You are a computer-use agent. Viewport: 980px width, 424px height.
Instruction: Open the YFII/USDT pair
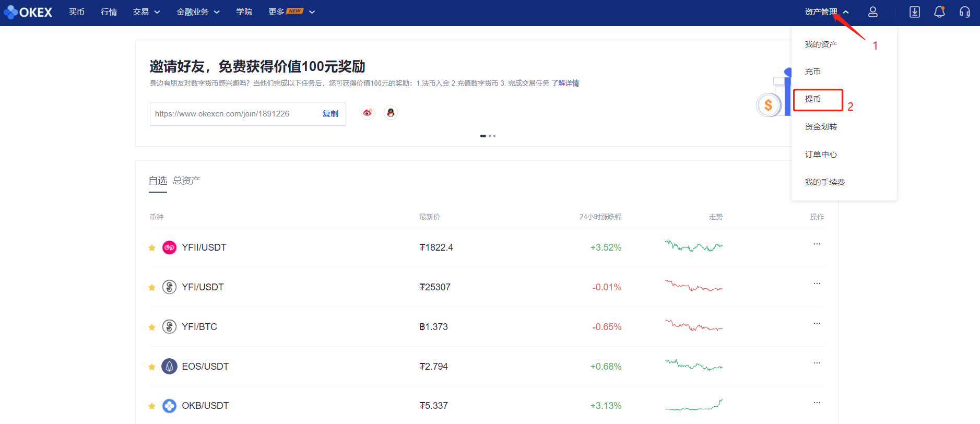pos(204,248)
